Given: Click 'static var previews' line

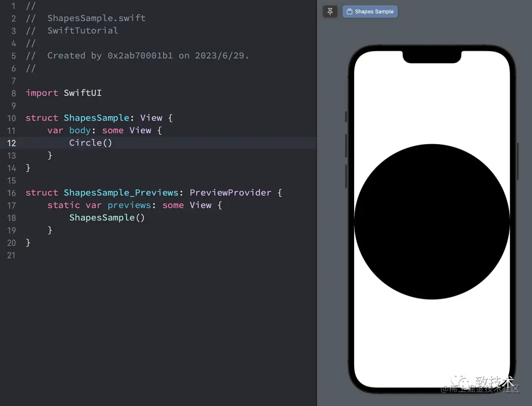Looking at the screenshot, I should coord(134,205).
